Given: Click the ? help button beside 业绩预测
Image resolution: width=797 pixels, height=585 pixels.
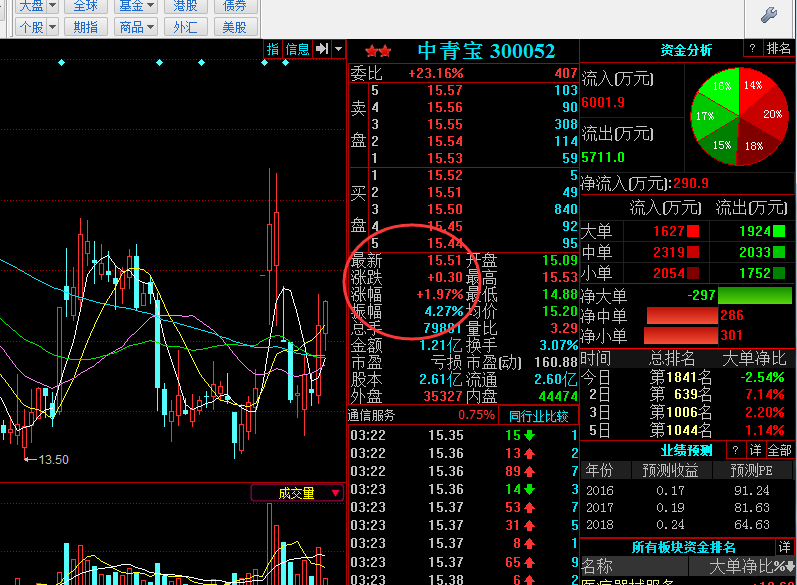Looking at the screenshot, I should (x=735, y=450).
